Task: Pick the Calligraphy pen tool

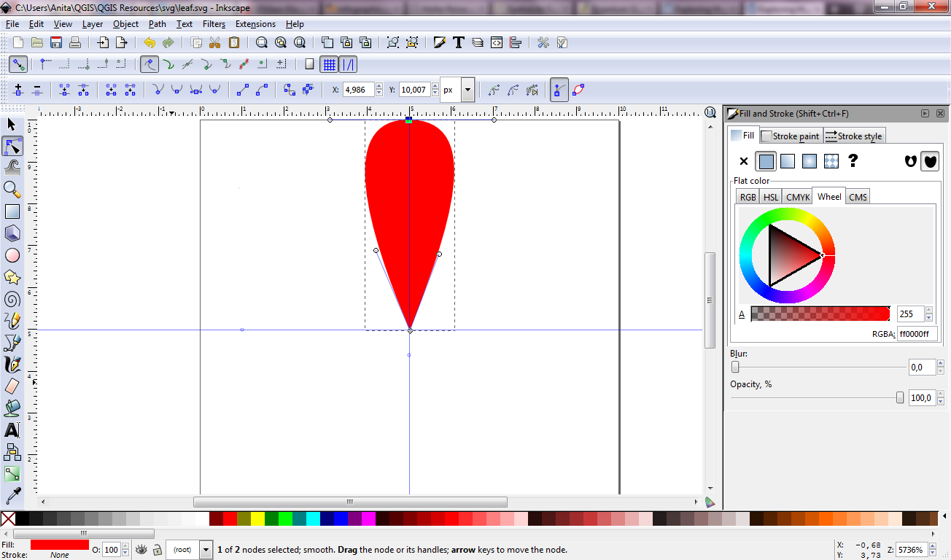Action: (12, 364)
